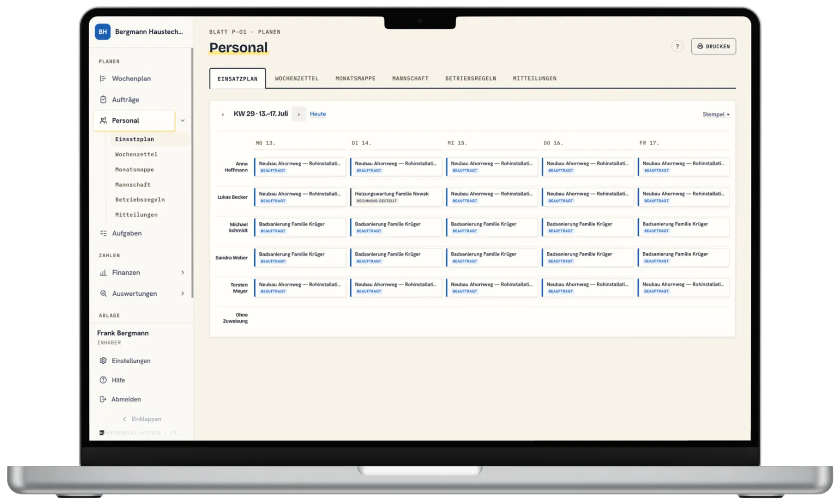The image size is (840, 504).
Task: Select Mitteilungen in the sidebar submenu
Action: (x=136, y=215)
